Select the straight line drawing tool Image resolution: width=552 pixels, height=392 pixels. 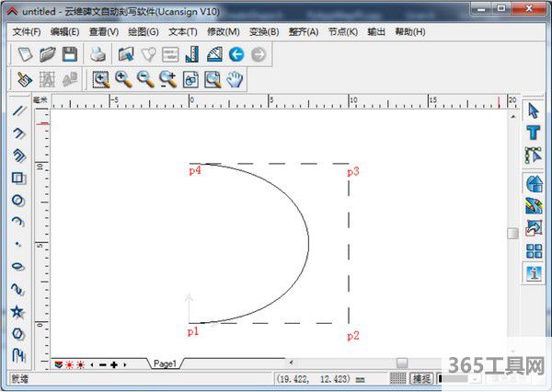point(17,112)
